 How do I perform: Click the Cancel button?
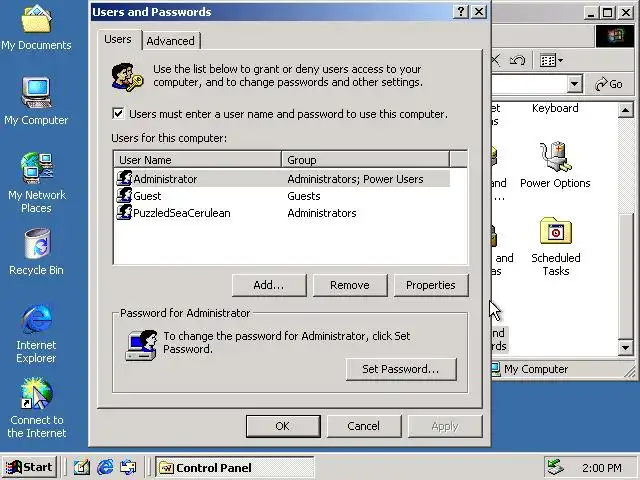[x=364, y=426]
